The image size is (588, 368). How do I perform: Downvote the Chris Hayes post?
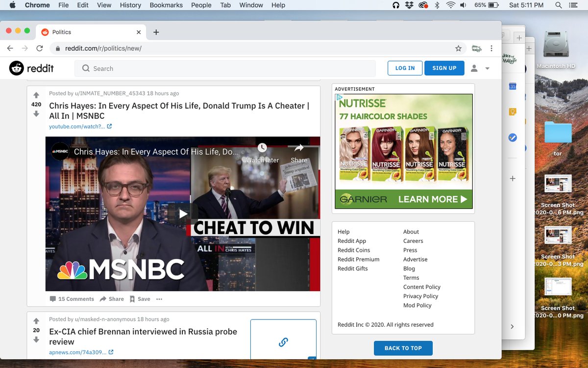pos(36,114)
